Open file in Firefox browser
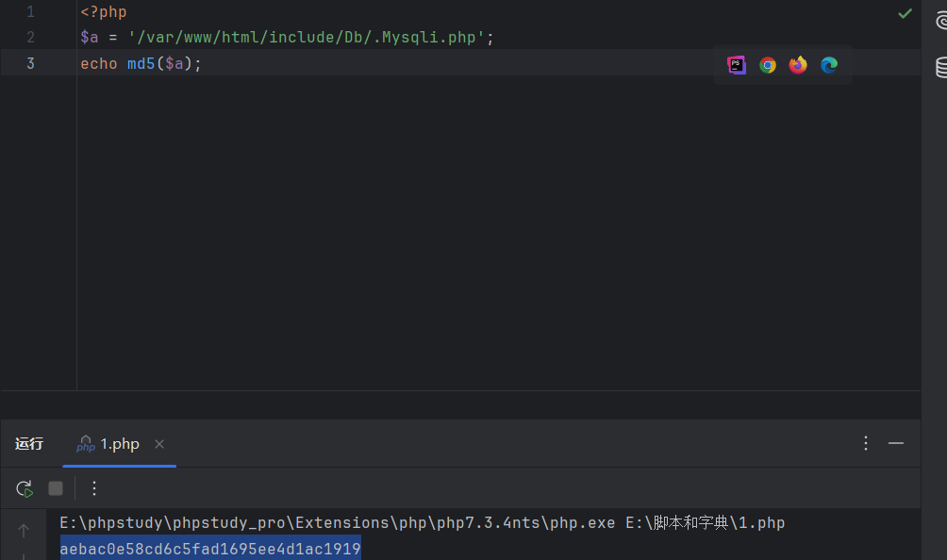 pyautogui.click(x=798, y=65)
